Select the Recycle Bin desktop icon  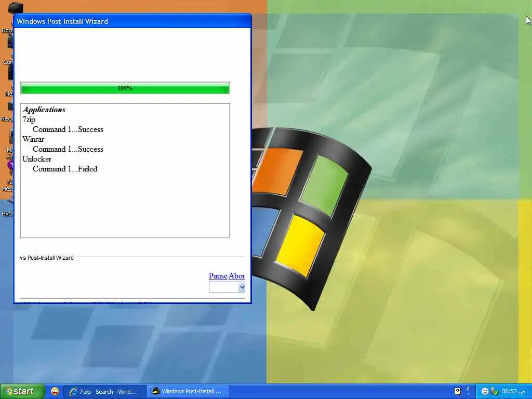pyautogui.click(x=7, y=111)
